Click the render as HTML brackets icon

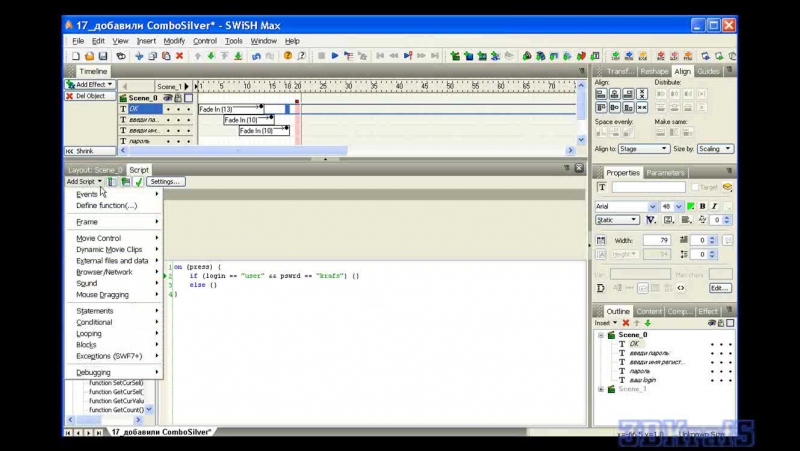point(681,288)
